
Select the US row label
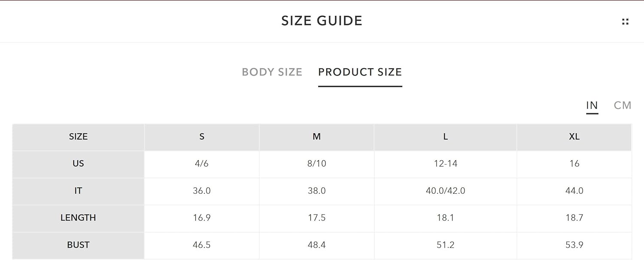tap(78, 164)
